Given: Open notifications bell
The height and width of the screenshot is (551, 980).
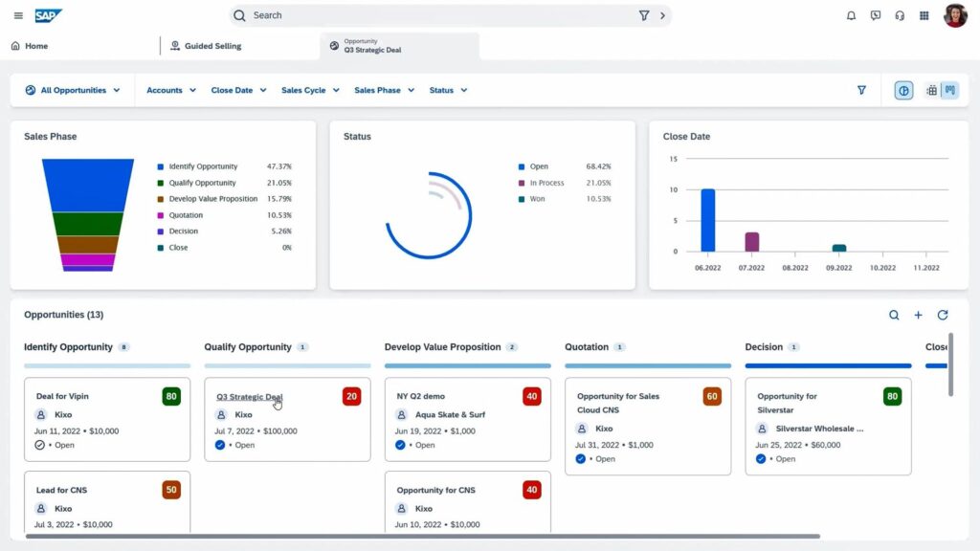Looking at the screenshot, I should coord(851,15).
